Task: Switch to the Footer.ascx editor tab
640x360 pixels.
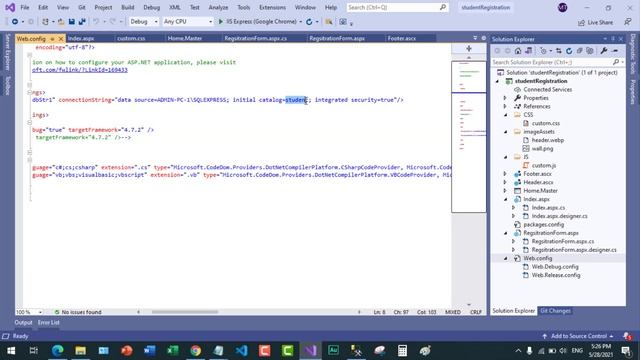Action: pyautogui.click(x=402, y=38)
